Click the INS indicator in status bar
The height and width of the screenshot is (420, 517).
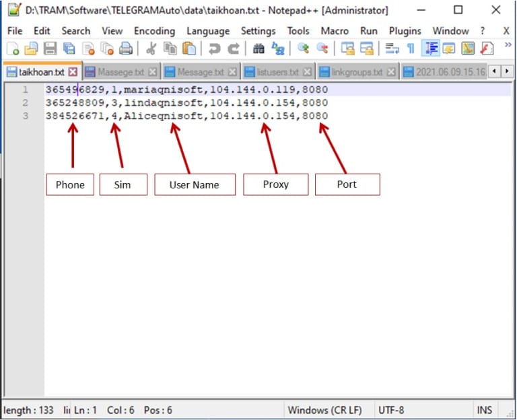click(x=485, y=410)
